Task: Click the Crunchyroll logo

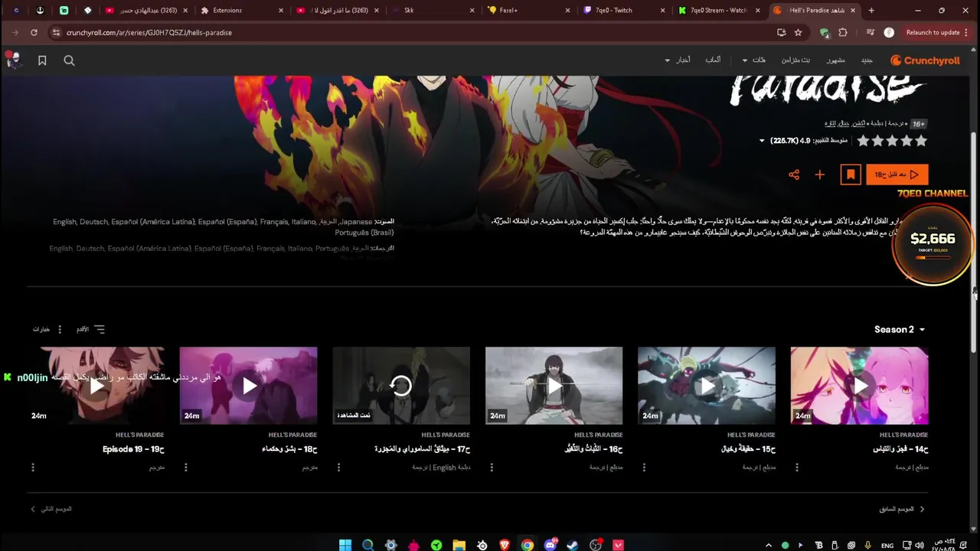Action: pos(925,60)
